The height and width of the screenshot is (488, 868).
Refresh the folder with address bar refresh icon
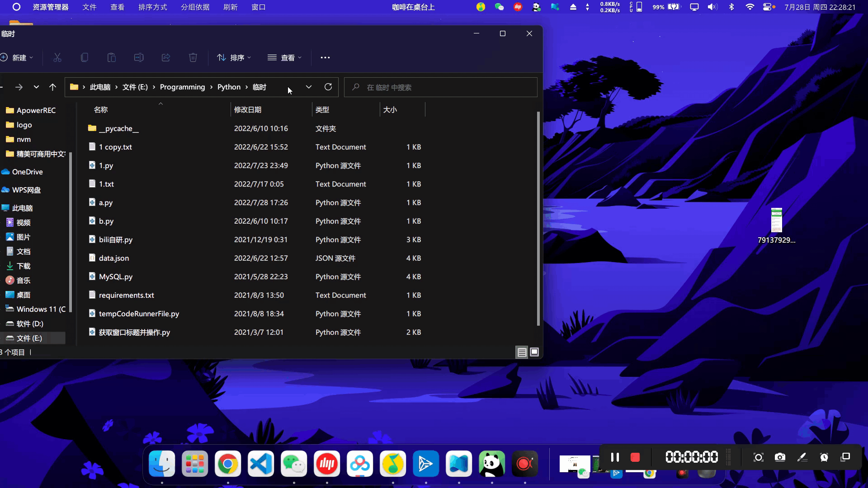click(x=328, y=87)
